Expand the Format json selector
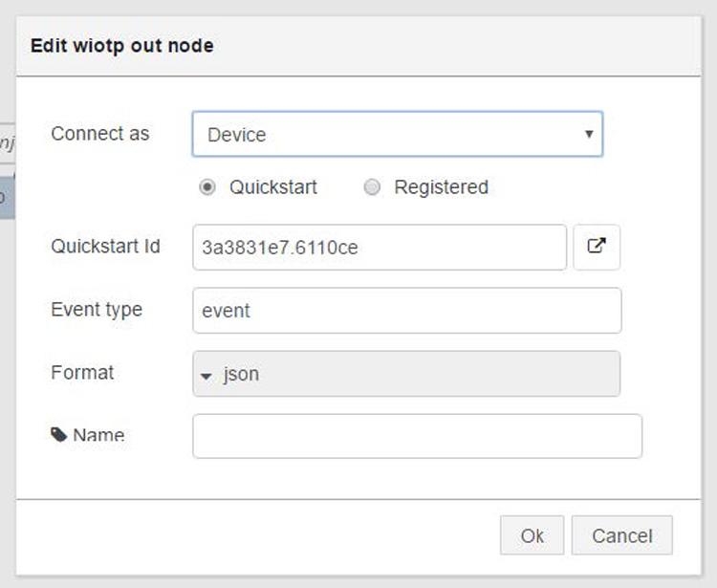This screenshot has height=588, width=717. (406, 374)
